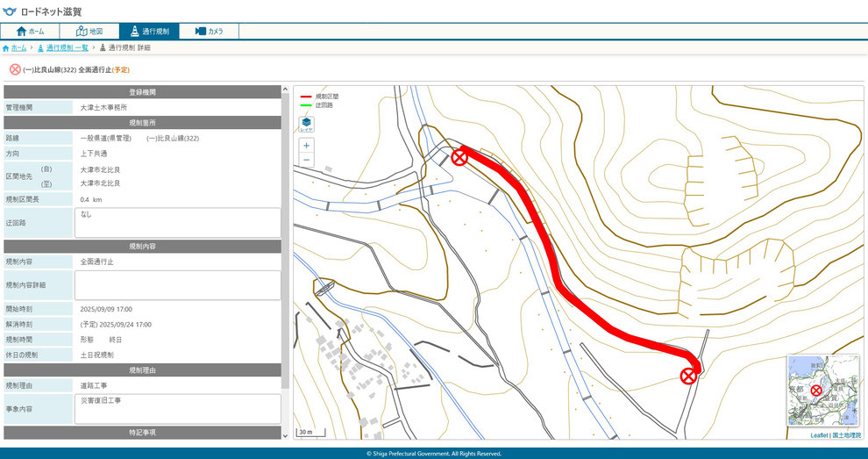Click the 一般県道(県管理) route value
This screenshot has height=459, width=868.
click(x=106, y=139)
